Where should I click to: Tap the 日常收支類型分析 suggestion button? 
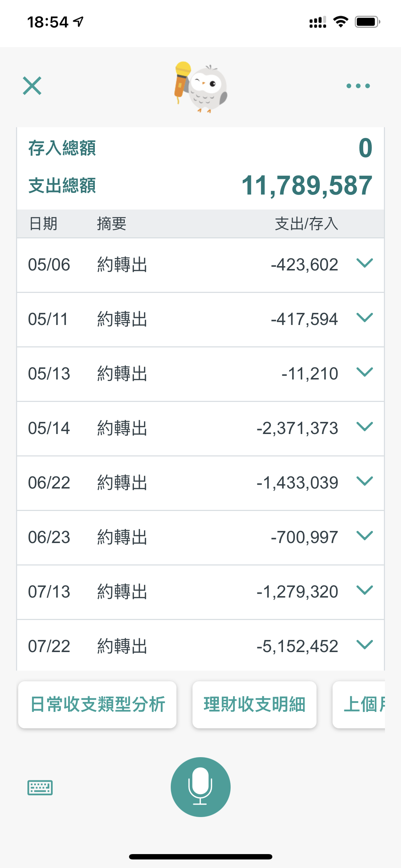97,704
